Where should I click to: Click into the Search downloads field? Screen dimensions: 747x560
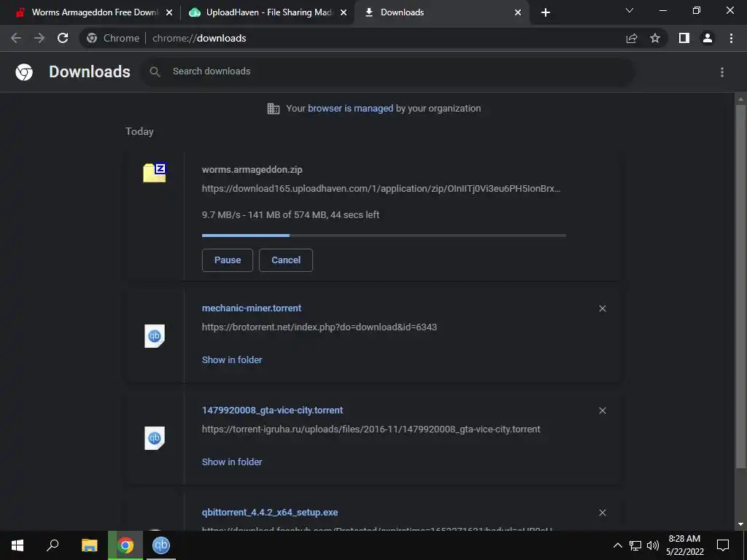pyautogui.click(x=387, y=71)
